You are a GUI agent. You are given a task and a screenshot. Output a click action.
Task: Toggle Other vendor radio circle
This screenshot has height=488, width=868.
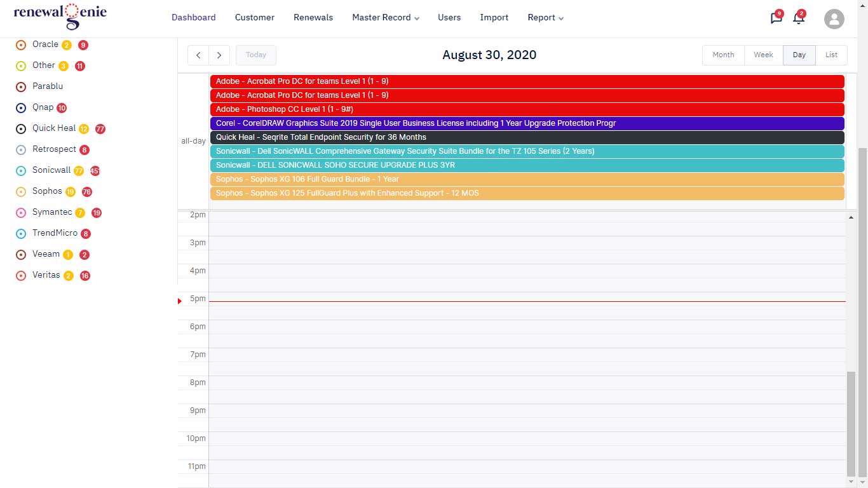coord(20,65)
